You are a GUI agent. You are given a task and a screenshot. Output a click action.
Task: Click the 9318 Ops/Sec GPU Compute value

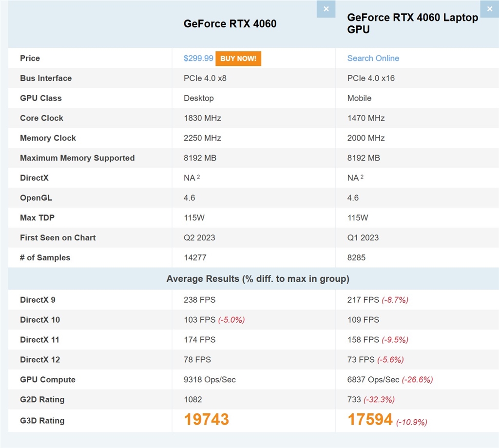pos(210,379)
